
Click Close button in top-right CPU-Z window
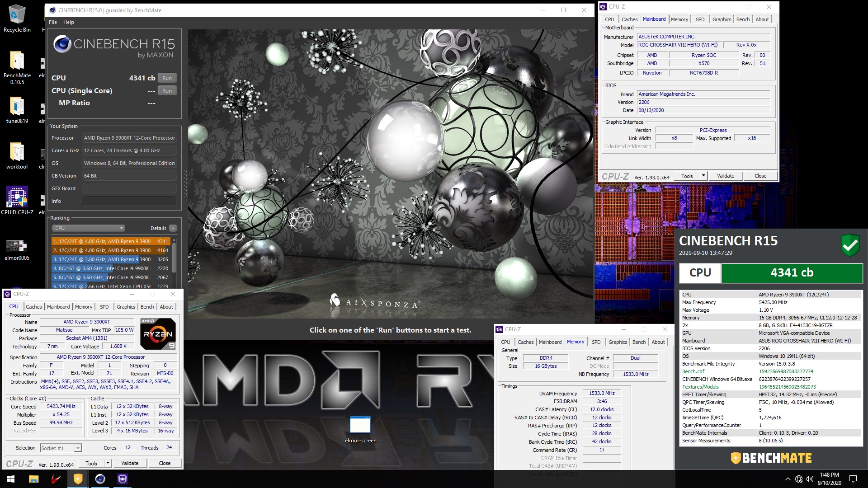tap(760, 176)
